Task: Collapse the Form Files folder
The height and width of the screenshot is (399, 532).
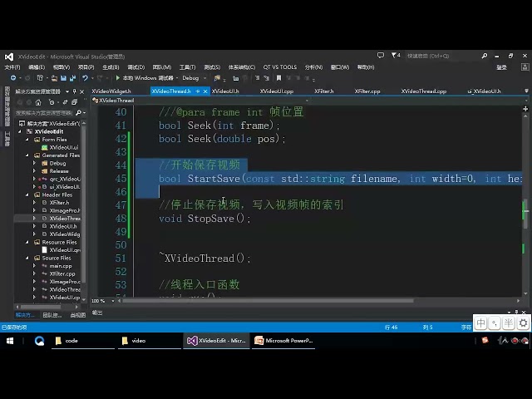Action: (27, 140)
